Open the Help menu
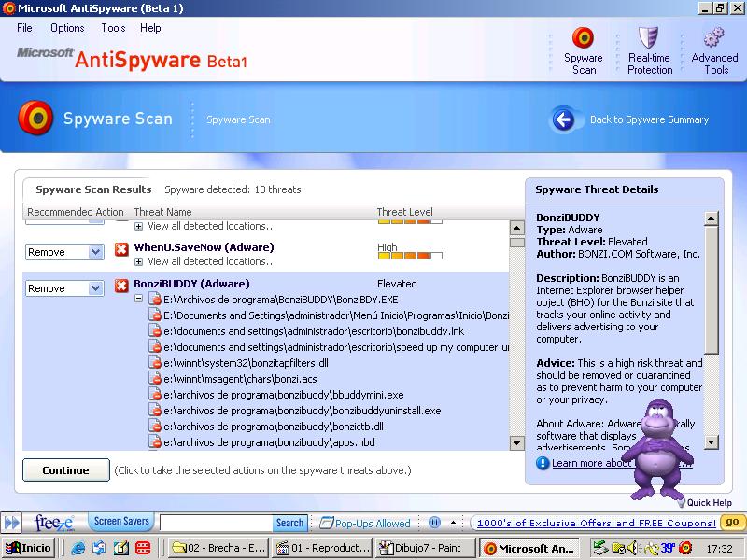This screenshot has height=560, width=747. click(x=150, y=28)
